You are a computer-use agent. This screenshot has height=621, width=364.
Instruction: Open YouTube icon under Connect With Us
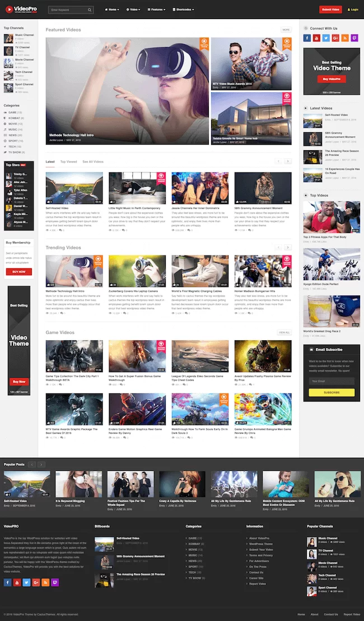click(x=316, y=38)
